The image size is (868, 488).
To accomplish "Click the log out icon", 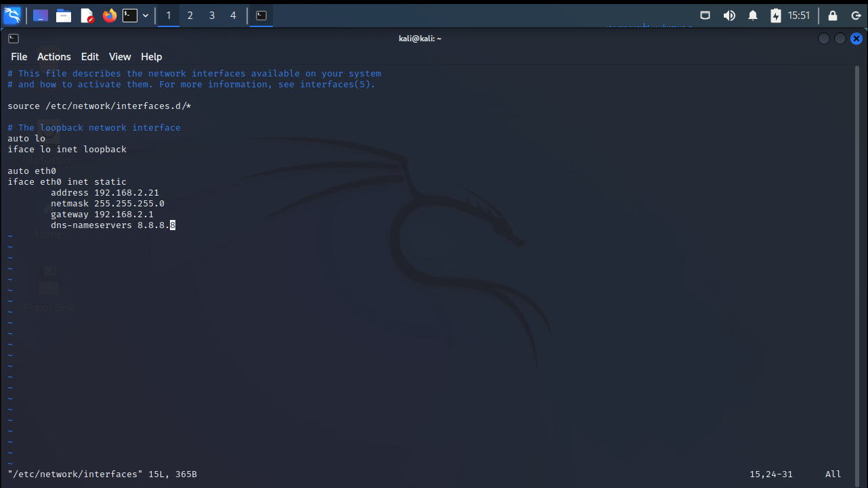I will click(856, 15).
